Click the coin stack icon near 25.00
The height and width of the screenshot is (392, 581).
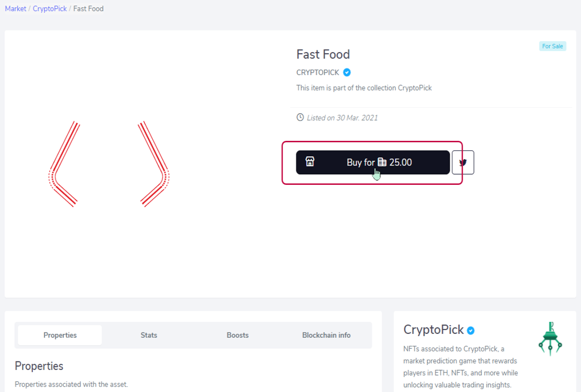pos(382,163)
